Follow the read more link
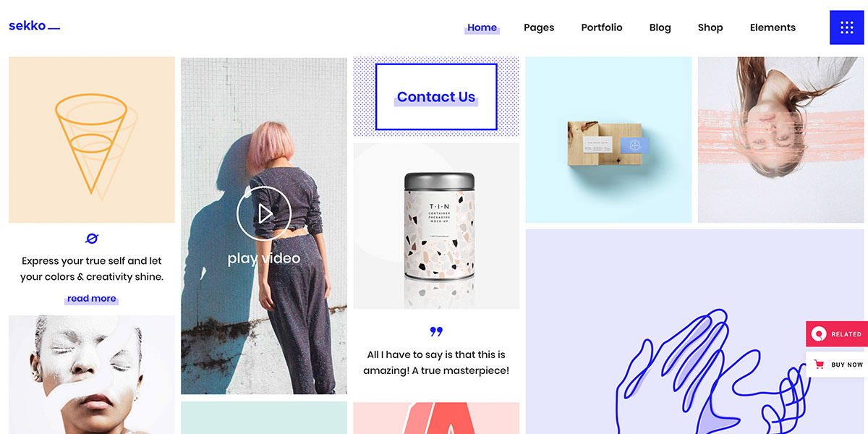This screenshot has height=434, width=868. point(92,299)
